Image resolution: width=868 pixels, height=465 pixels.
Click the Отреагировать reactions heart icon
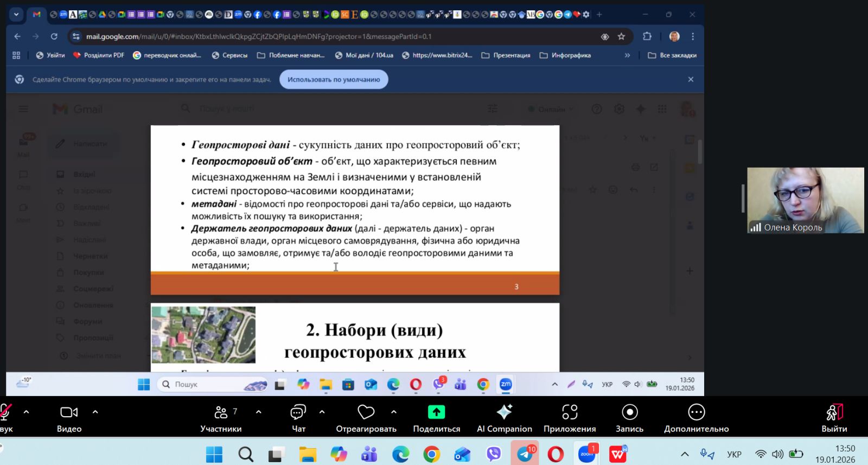[366, 413]
